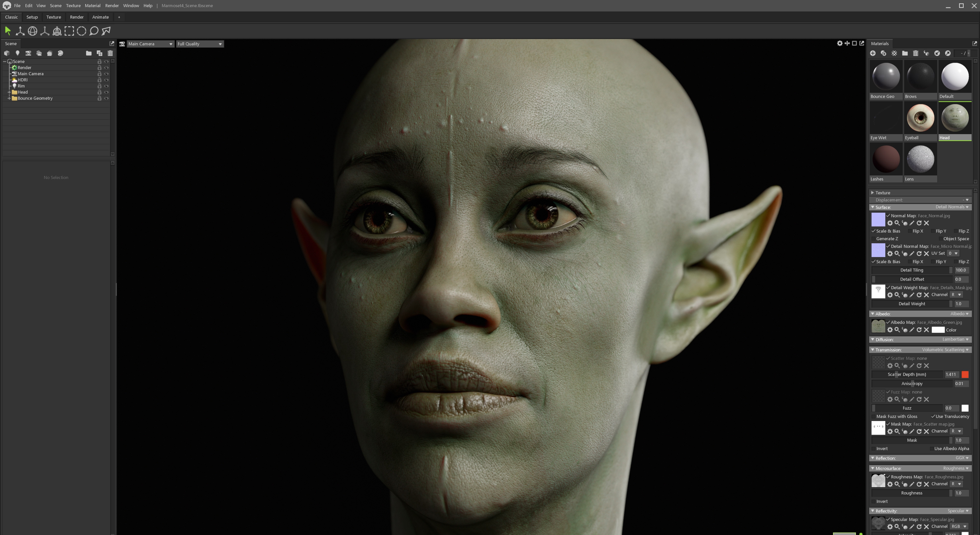Open the Render menu
The image size is (980, 535).
pos(112,6)
